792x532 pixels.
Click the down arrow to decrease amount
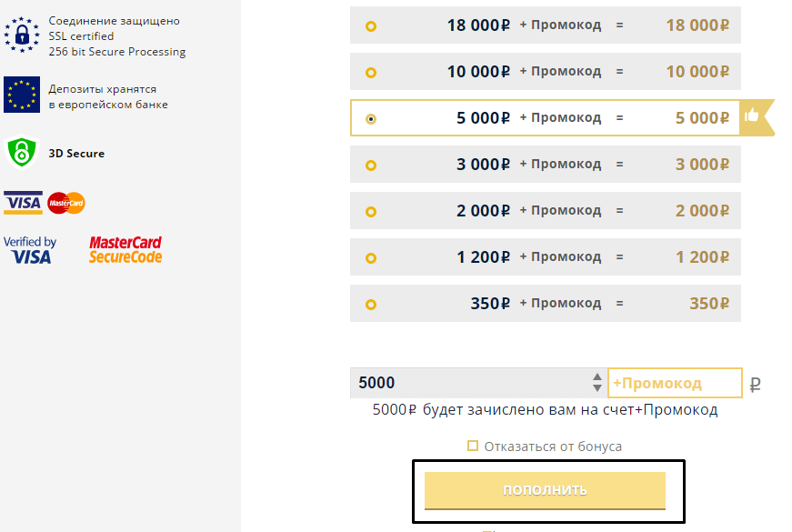click(x=597, y=387)
